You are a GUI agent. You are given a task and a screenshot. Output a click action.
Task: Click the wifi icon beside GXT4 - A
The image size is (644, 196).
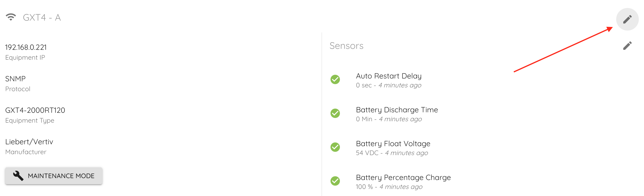click(x=11, y=17)
